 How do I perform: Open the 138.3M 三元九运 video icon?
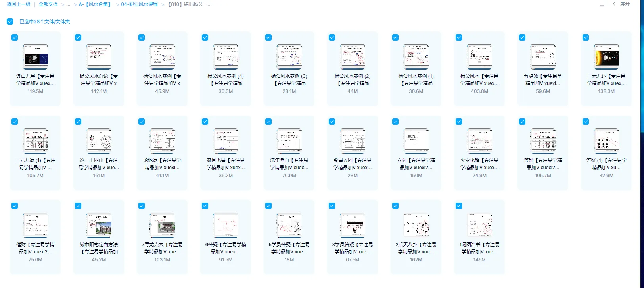(606, 57)
